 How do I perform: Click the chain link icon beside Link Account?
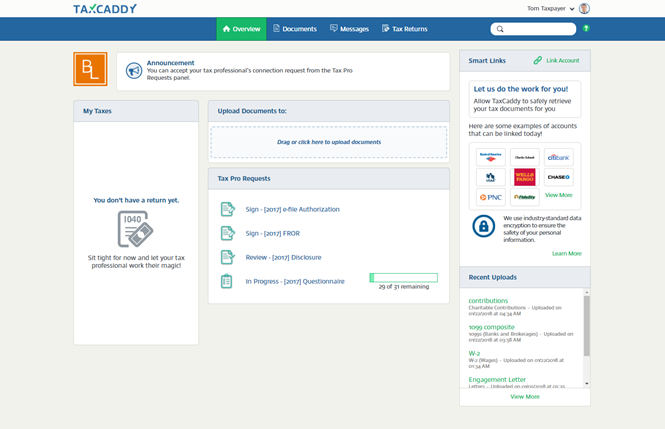point(538,61)
